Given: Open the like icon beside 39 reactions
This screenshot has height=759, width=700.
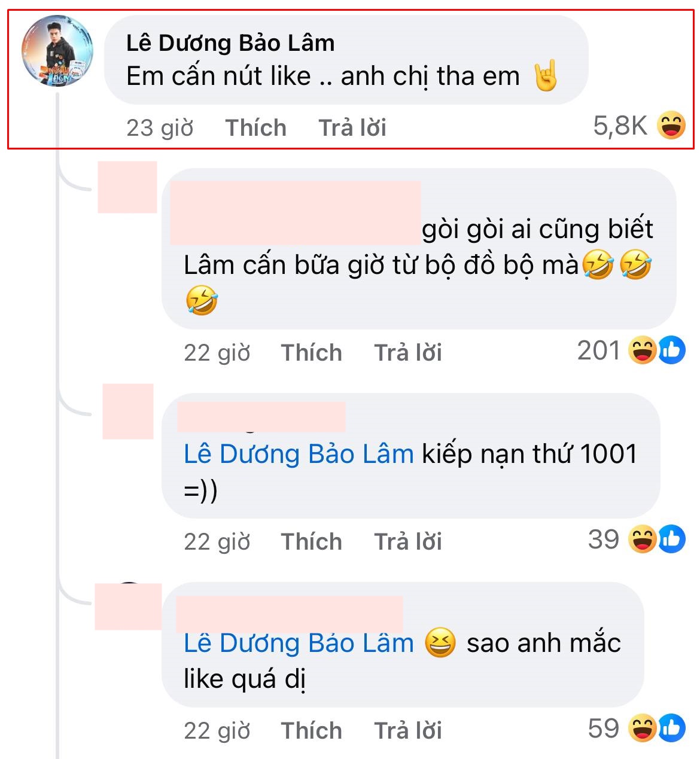Looking at the screenshot, I should (x=672, y=539).
